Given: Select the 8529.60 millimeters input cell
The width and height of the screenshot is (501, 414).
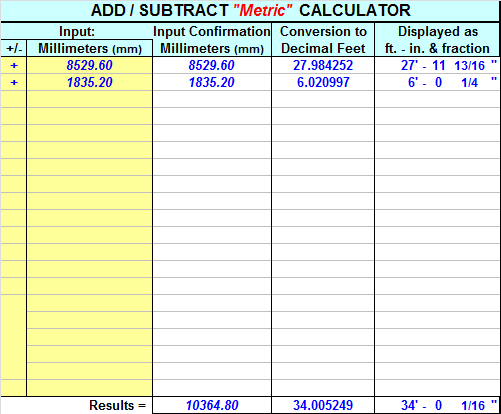Looking at the screenshot, I should (x=89, y=65).
